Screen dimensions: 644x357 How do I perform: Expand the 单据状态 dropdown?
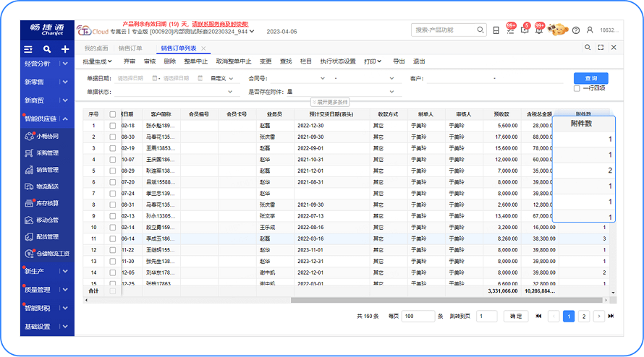point(231,92)
